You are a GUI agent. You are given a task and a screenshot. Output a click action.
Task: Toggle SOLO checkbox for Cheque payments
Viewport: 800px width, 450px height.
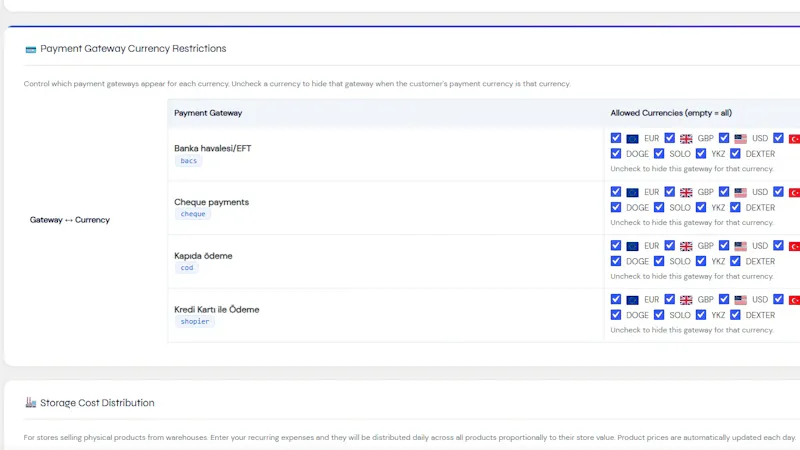659,207
